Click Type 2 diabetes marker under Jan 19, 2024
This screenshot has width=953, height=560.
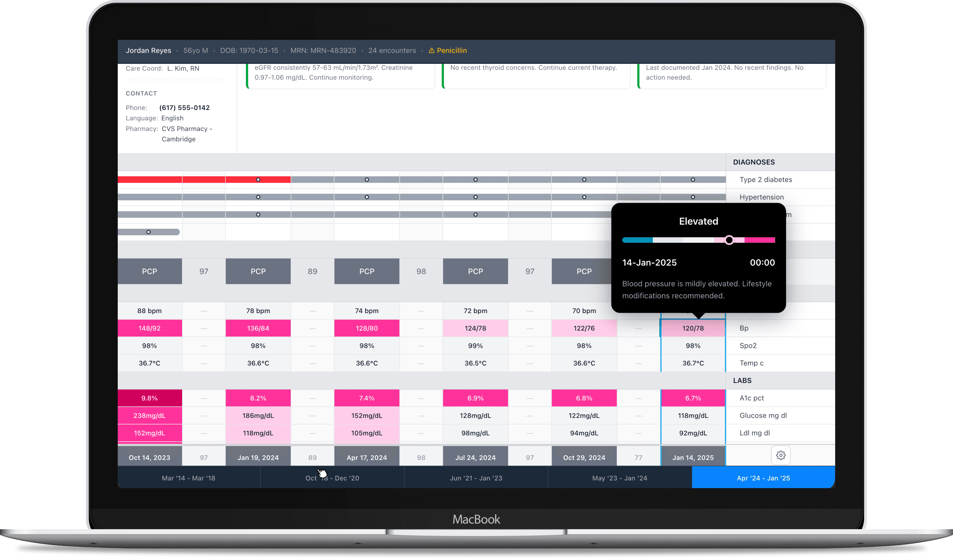point(258,180)
